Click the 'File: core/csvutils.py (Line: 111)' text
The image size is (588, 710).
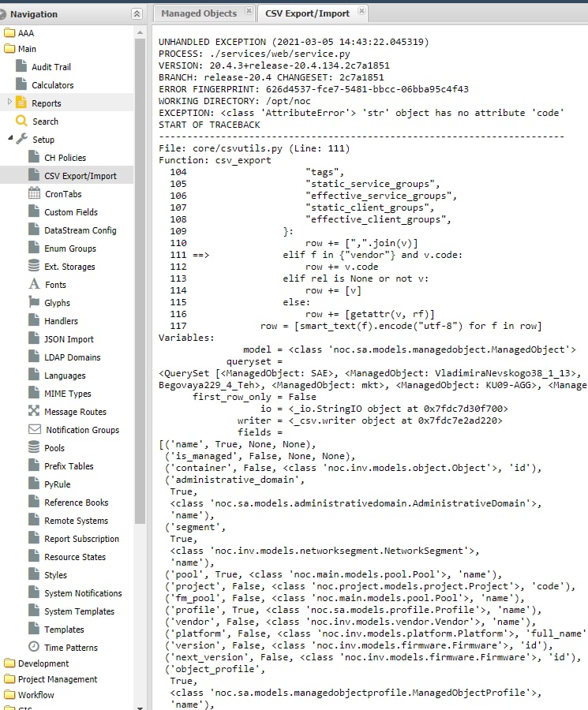254,148
